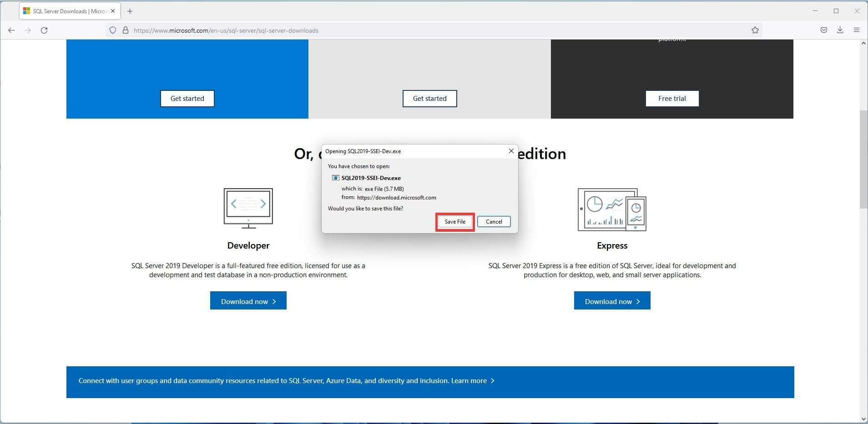Download the SQL Server 2019 Express edition

click(x=611, y=300)
